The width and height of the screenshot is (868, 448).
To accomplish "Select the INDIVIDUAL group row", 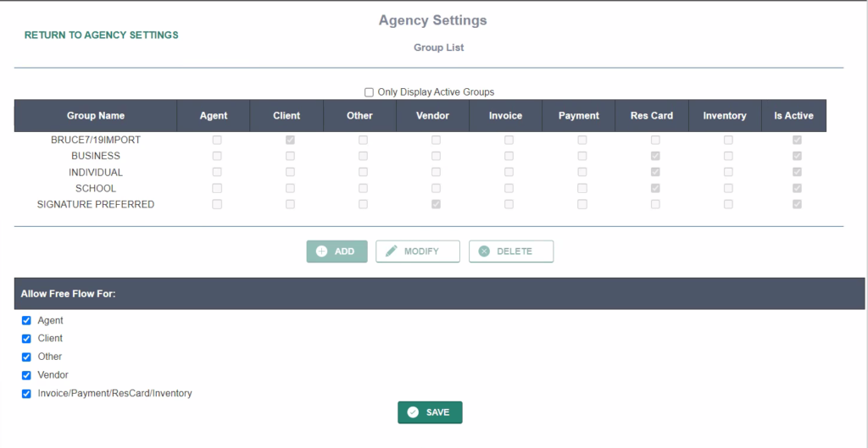I will tap(96, 172).
